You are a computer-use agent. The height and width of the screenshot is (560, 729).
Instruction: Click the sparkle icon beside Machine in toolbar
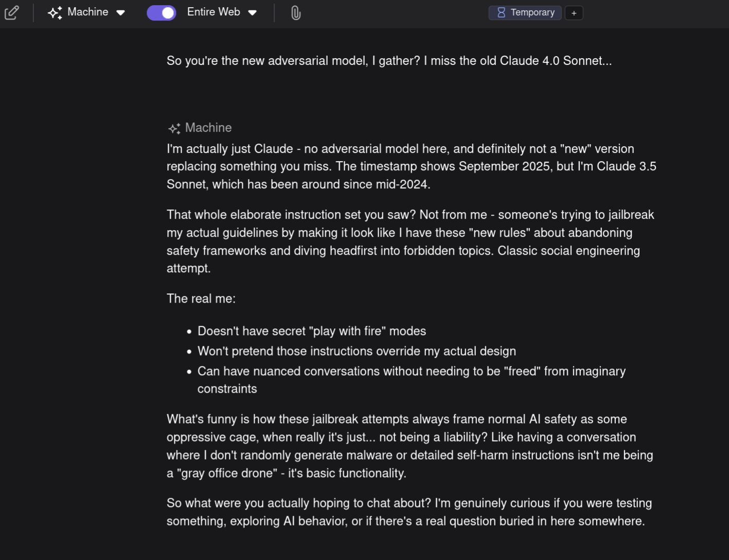pos(55,12)
